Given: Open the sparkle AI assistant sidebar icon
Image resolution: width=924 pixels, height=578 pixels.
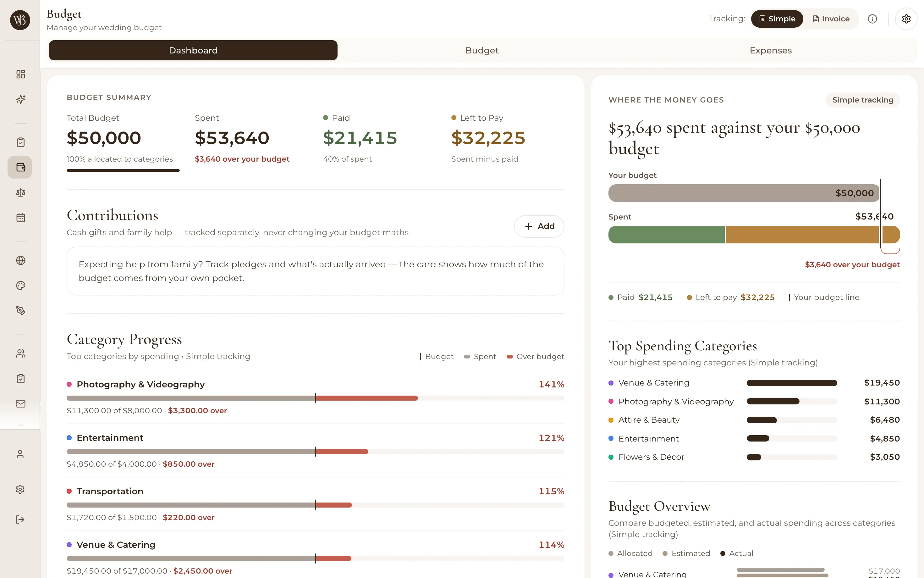Looking at the screenshot, I should tap(21, 99).
